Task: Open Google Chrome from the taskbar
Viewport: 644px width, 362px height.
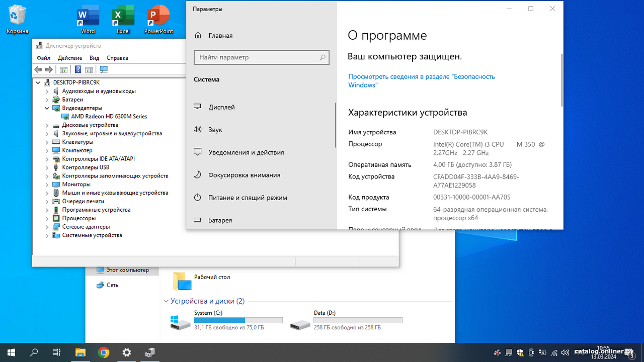Action: click(x=104, y=352)
